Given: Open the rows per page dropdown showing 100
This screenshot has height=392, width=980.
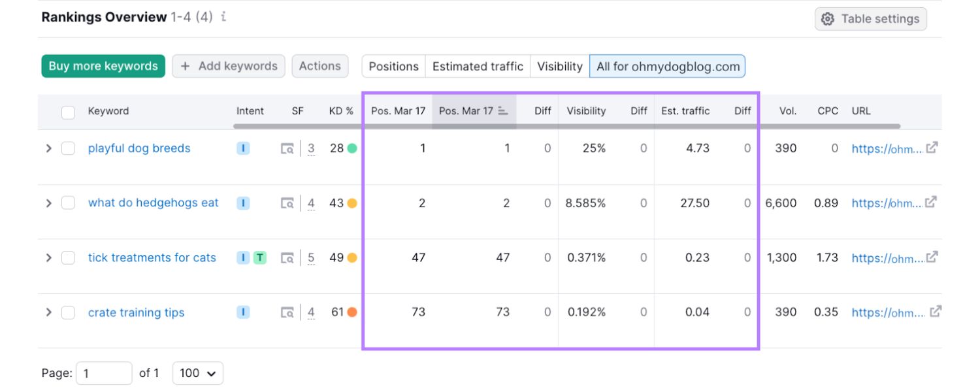Looking at the screenshot, I should 197,373.
